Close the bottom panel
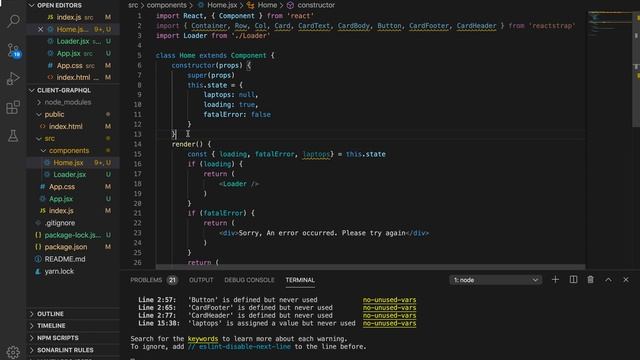640x360 pixels. pos(626,280)
